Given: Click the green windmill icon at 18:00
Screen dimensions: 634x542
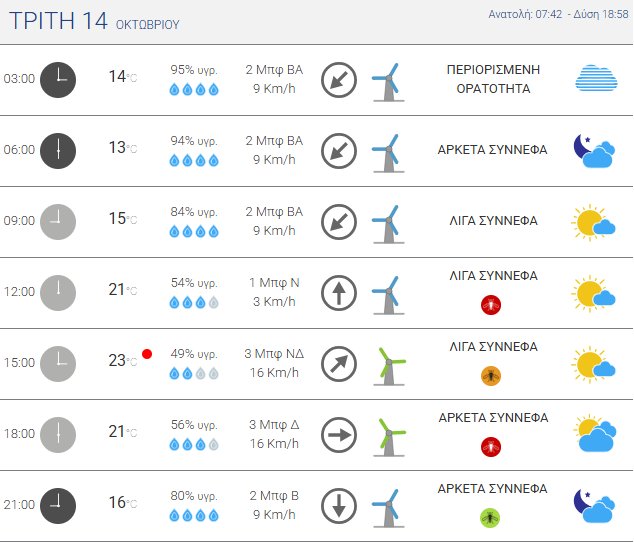Looking at the screenshot, I should pyautogui.click(x=388, y=434).
